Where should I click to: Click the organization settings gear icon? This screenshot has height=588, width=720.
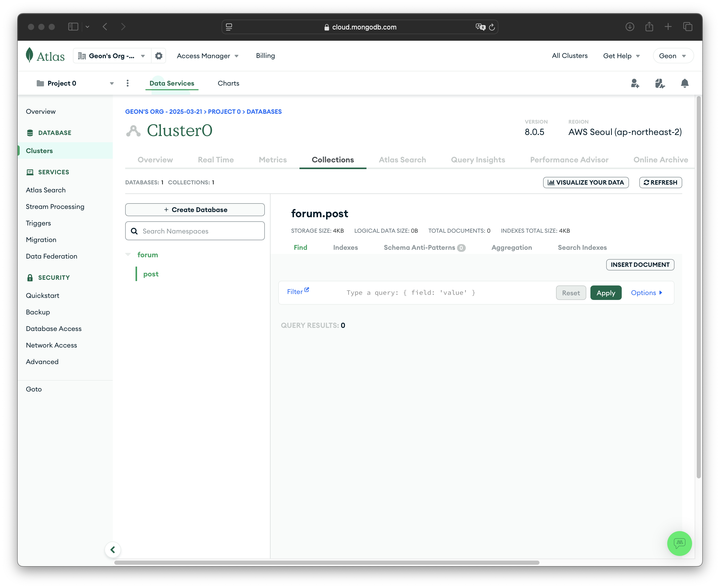159,56
